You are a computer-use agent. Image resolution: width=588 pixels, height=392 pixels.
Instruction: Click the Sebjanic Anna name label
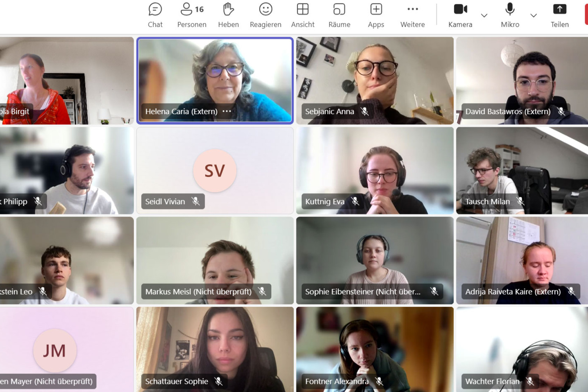(329, 111)
